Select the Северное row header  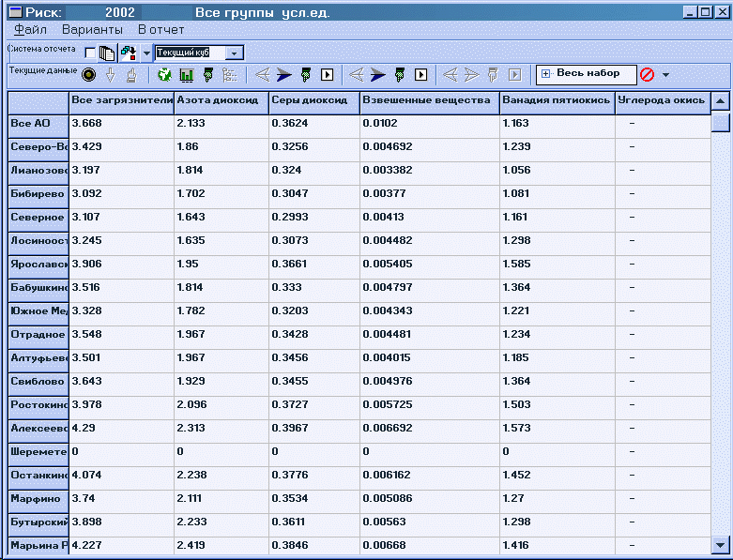(x=38, y=220)
